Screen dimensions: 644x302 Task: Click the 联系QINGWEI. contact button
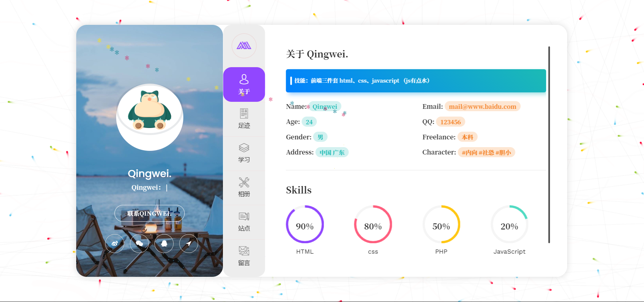point(149,213)
